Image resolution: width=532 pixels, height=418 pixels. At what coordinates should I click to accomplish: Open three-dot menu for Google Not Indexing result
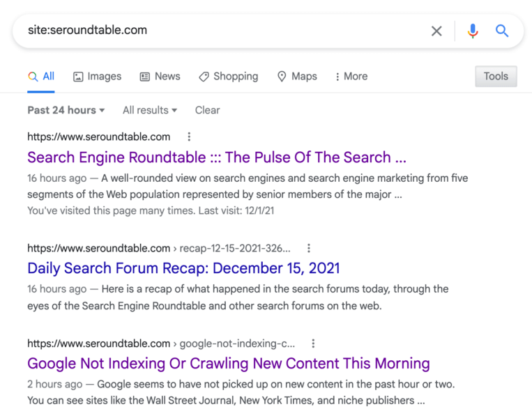tap(313, 343)
